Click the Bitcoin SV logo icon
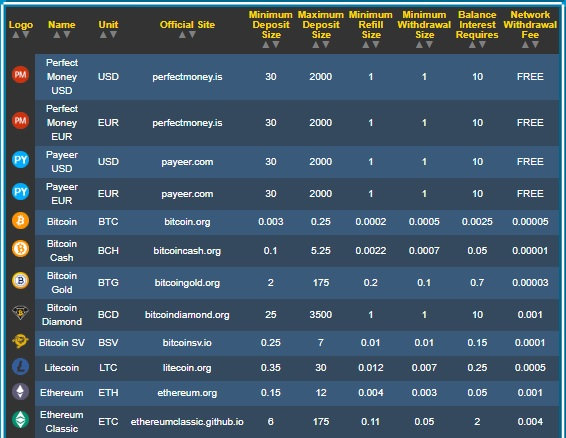 20,341
